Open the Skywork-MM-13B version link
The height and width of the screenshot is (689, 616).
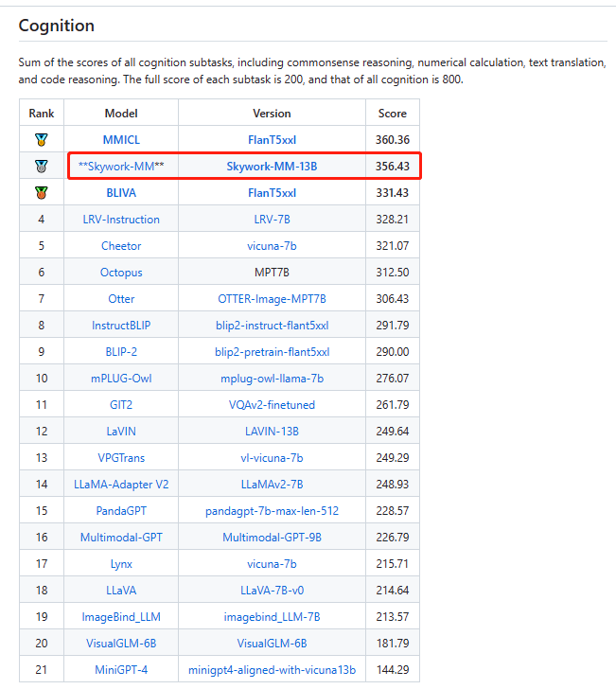[272, 167]
